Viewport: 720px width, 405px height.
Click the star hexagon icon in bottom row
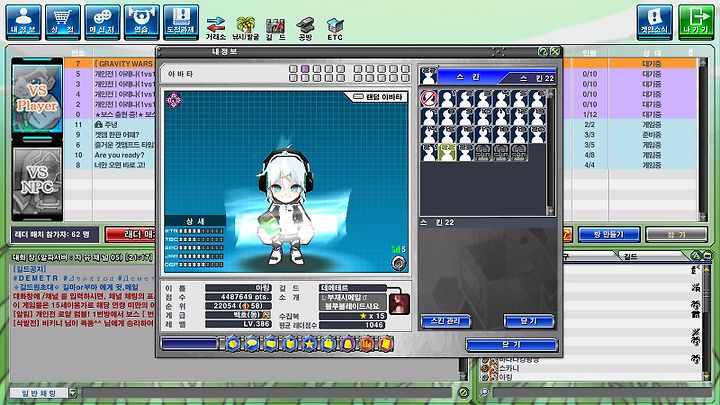309,343
